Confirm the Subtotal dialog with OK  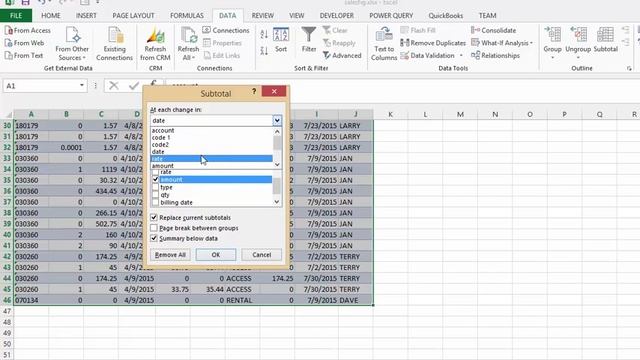click(216, 255)
